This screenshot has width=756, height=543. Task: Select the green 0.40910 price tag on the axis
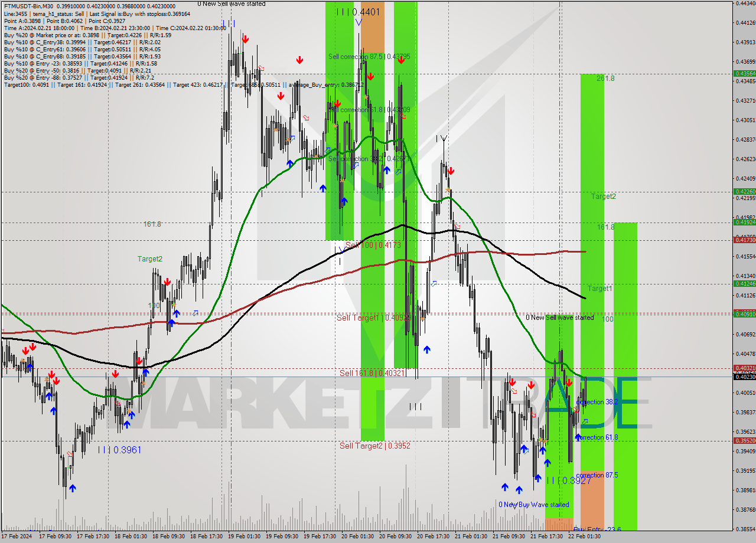coord(744,314)
